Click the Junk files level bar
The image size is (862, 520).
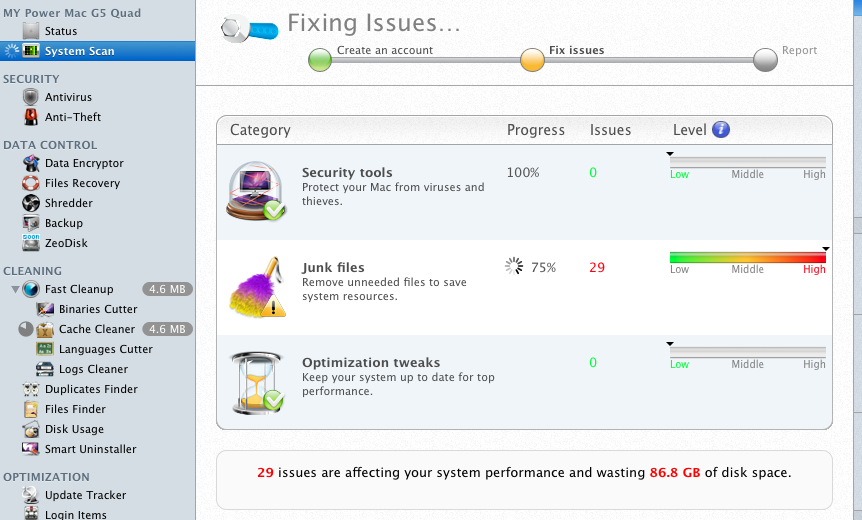747,258
